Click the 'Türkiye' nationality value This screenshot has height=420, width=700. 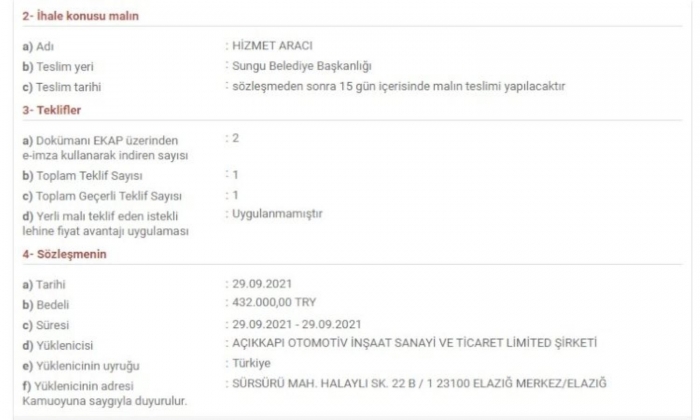click(x=251, y=363)
